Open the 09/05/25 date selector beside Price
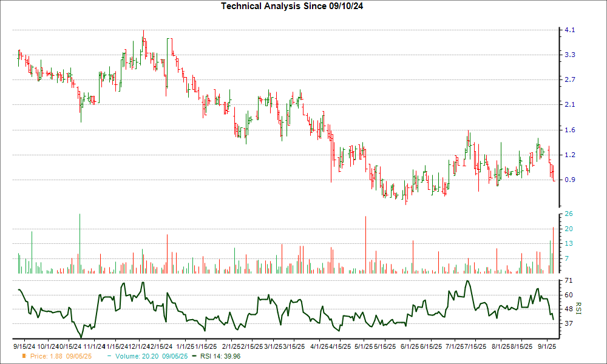Screen dimensions: 607x364 [x=80, y=357]
